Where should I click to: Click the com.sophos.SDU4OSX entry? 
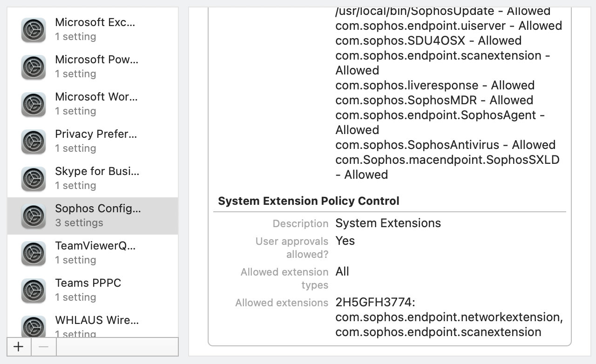(428, 41)
